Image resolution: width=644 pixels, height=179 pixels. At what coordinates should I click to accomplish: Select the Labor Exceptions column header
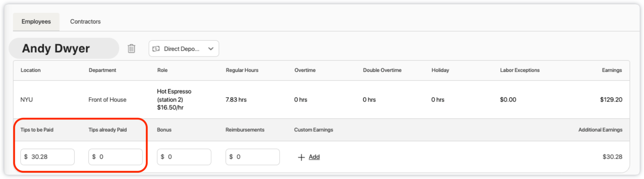point(519,70)
